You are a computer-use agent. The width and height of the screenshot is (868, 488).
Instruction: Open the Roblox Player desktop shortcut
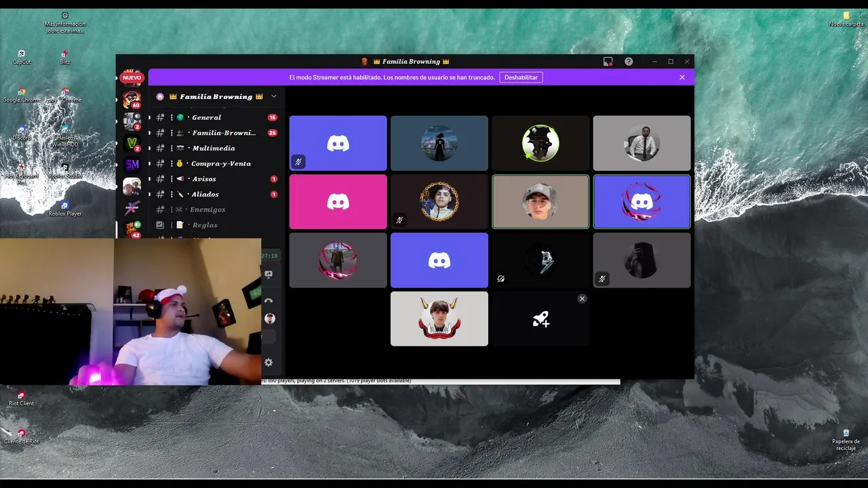[65, 209]
